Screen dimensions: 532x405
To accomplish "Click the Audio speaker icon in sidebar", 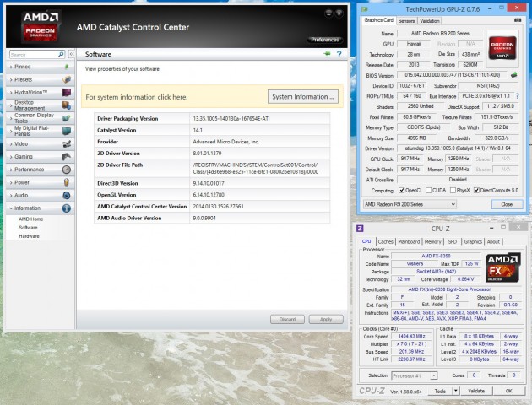I will [x=66, y=195].
